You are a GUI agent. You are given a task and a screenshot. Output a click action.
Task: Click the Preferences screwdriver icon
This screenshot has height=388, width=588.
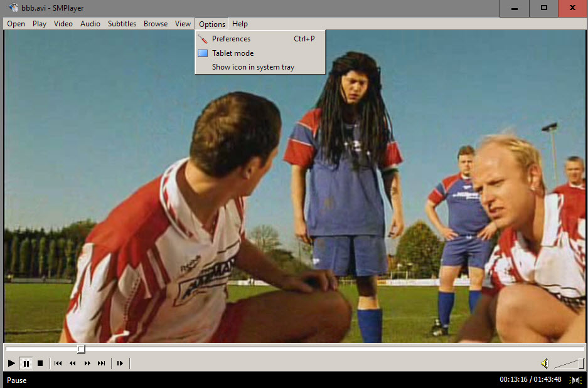(x=203, y=39)
